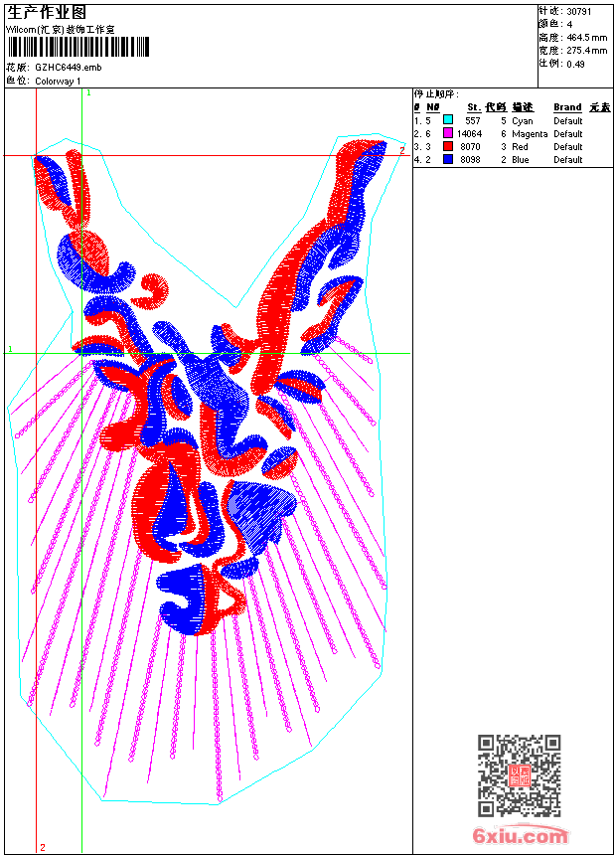Select the file name GZHC6449.emb
Viewport: 616px width, 855px height.
tap(68, 68)
